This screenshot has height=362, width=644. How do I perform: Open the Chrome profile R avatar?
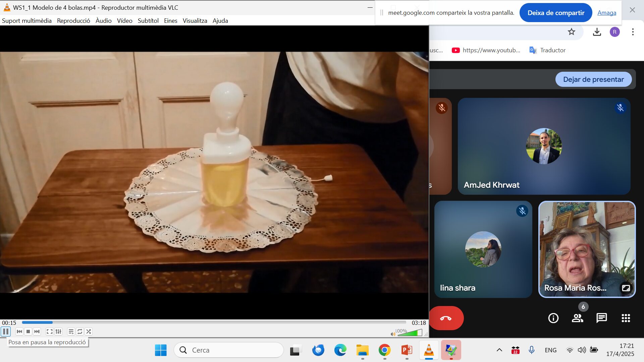click(x=614, y=32)
